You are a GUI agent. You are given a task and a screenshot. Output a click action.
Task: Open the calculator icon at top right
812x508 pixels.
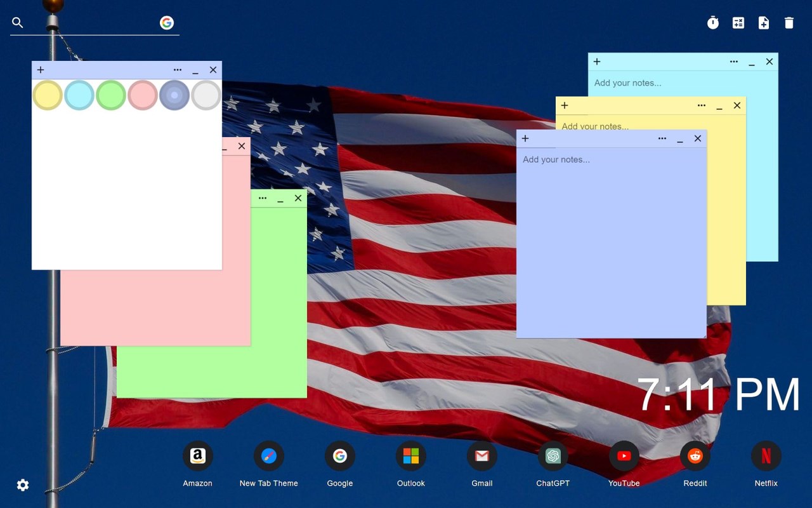pos(738,23)
